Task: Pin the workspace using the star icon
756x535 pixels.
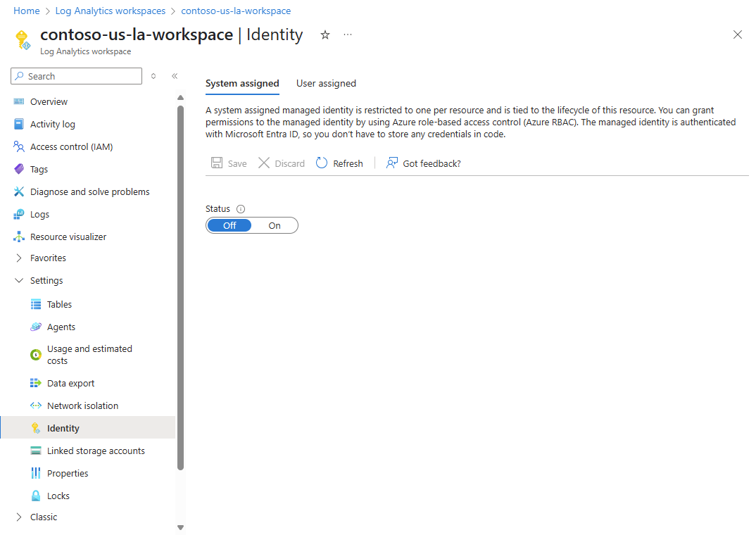Action: (325, 34)
